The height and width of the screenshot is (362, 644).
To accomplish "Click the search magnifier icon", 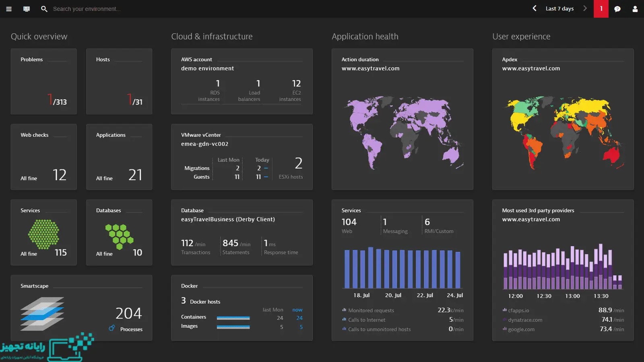I will click(44, 9).
